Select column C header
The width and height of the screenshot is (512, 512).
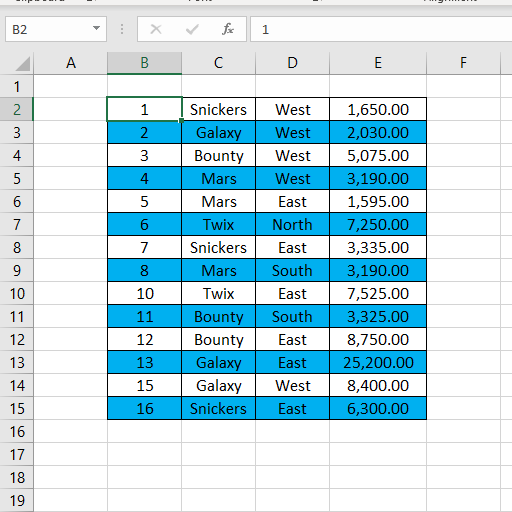[x=218, y=63]
